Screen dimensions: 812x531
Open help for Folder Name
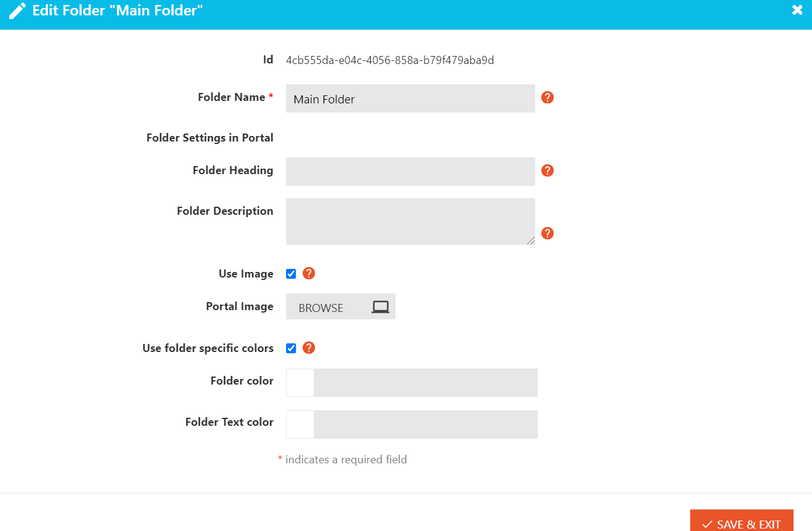(x=547, y=97)
